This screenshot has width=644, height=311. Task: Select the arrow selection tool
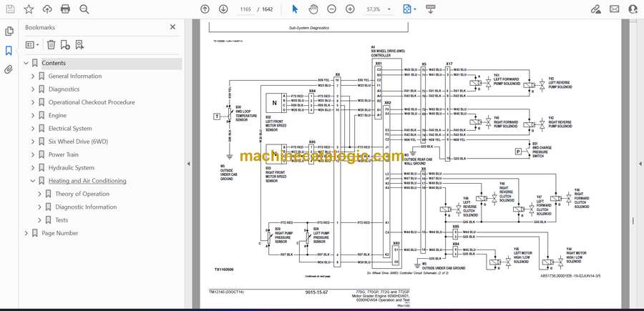click(295, 9)
